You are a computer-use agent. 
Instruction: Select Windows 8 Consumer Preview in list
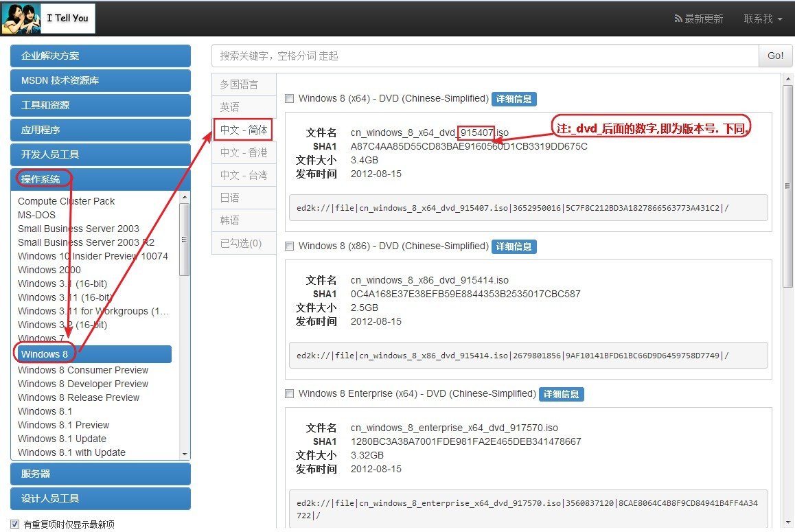(x=82, y=370)
